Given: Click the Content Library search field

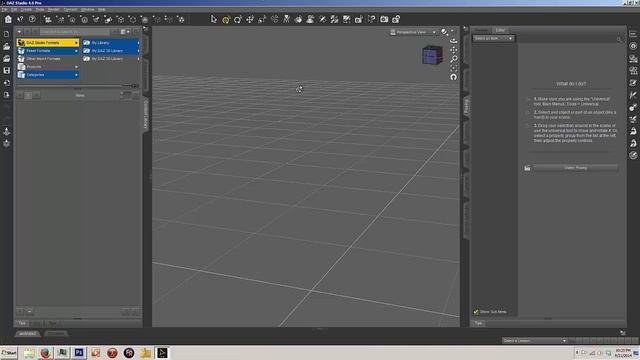Looking at the screenshot, I should click(x=74, y=31).
